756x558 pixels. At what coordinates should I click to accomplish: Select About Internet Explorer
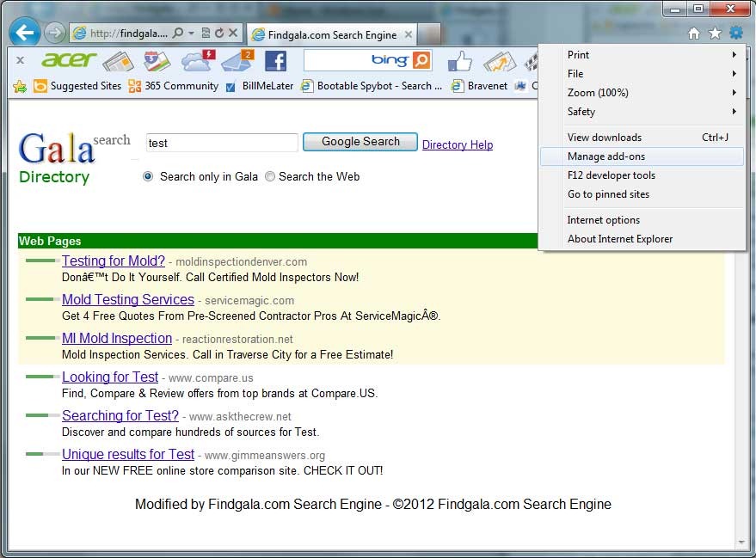642,239
